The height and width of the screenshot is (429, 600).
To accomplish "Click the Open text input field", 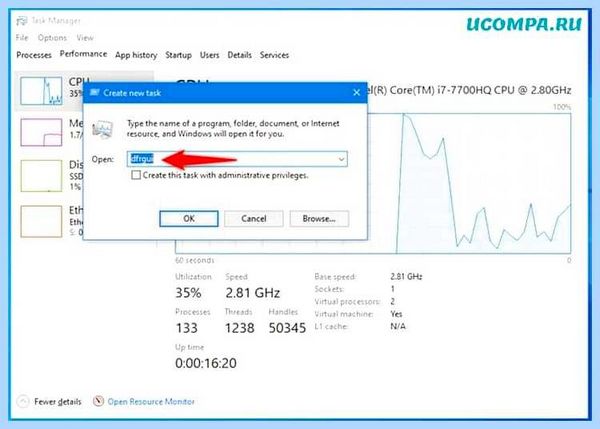I will tap(237, 159).
